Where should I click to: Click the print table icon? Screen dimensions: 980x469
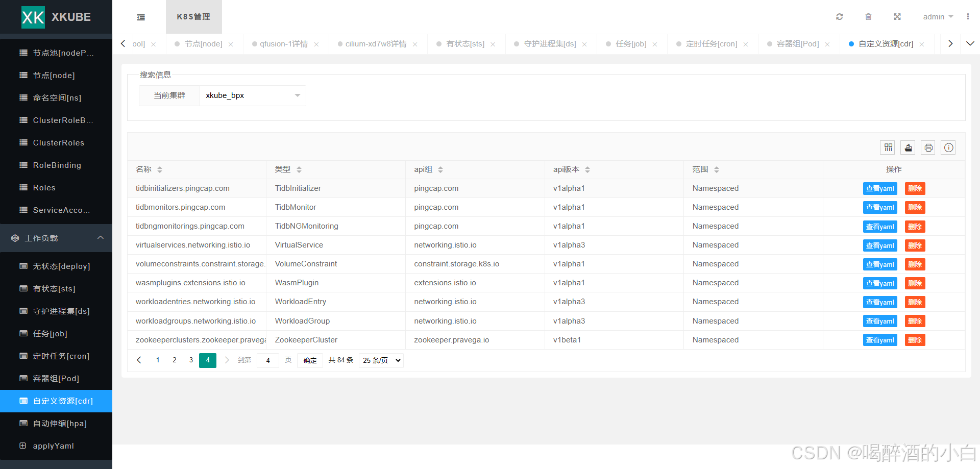click(x=928, y=147)
